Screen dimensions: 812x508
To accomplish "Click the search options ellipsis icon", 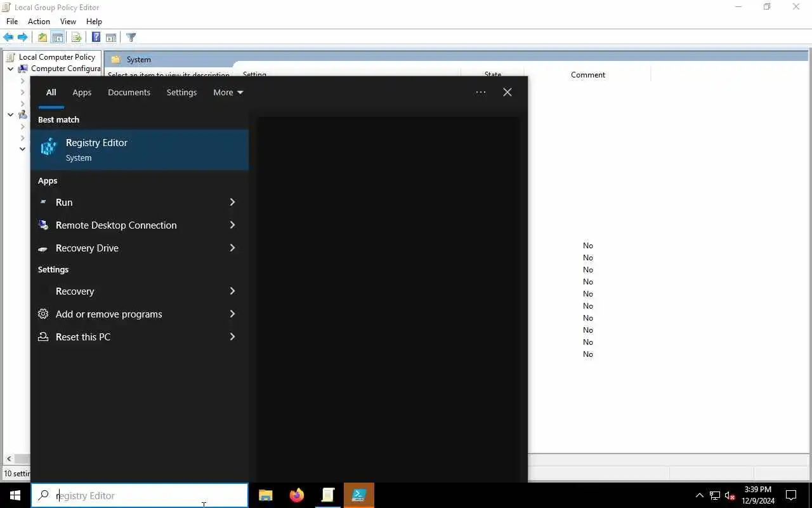I will pyautogui.click(x=481, y=92).
